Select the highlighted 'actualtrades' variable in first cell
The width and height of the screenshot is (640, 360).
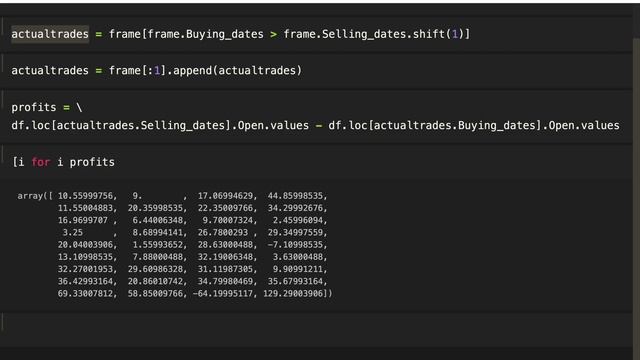[50, 34]
